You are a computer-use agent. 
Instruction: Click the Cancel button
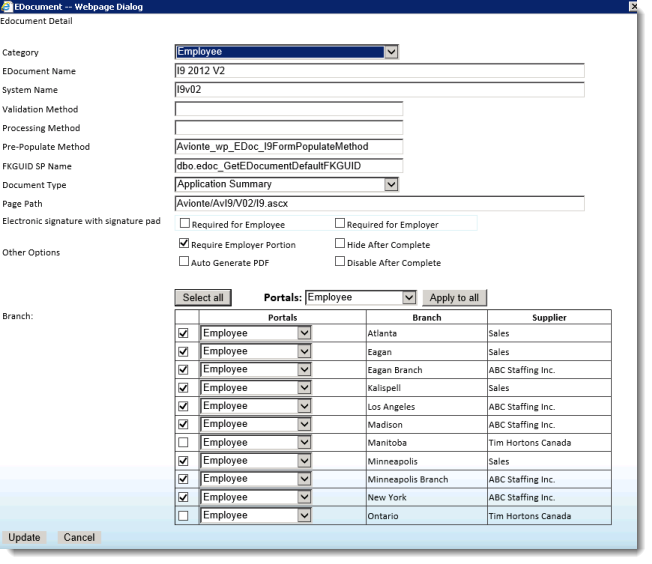[x=79, y=537]
